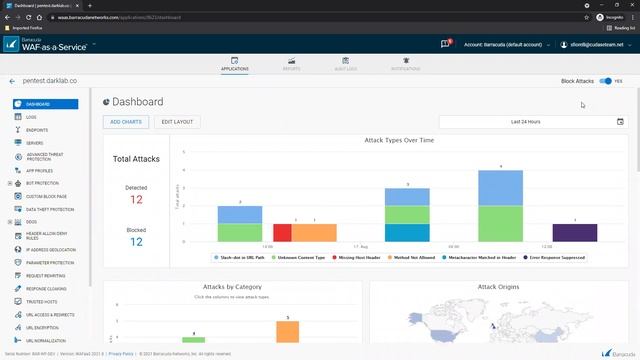
Task: Click the red Missing Host Header bar
Action: point(282,233)
